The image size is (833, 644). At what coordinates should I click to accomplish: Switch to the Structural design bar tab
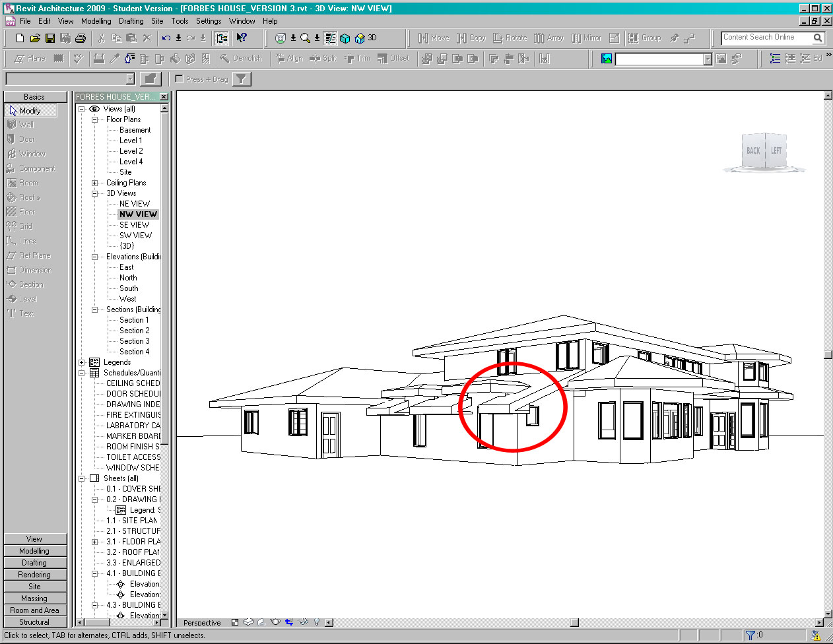click(34, 622)
